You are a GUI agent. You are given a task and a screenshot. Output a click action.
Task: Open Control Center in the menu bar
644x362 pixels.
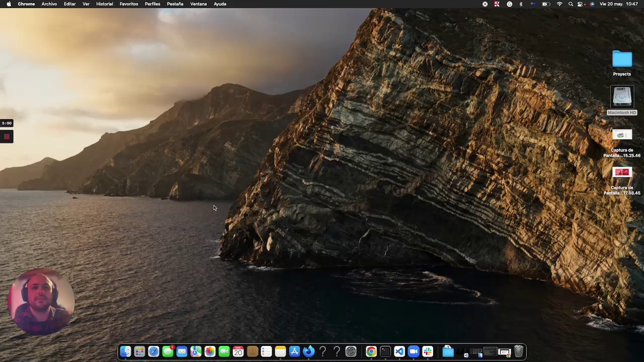(581, 4)
